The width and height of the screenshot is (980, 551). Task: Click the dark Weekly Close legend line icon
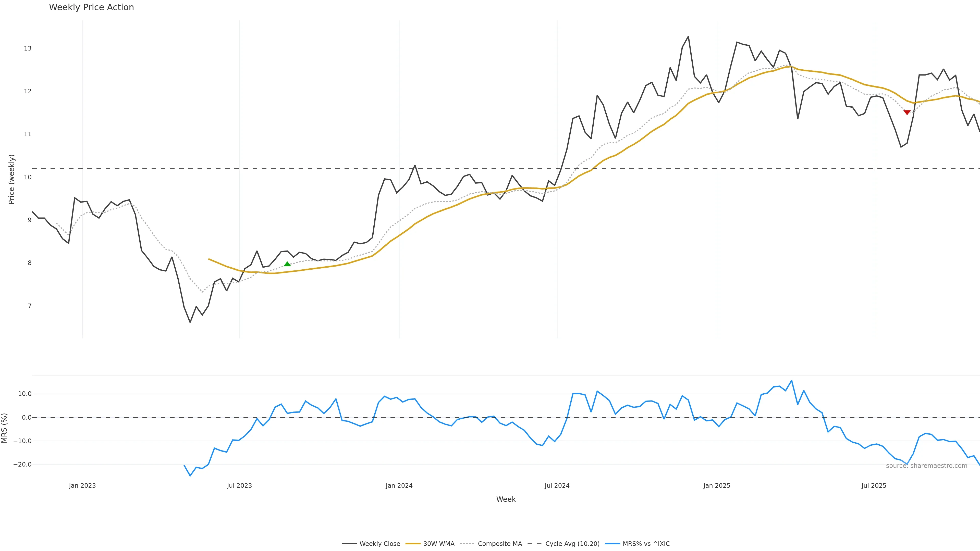pos(349,544)
